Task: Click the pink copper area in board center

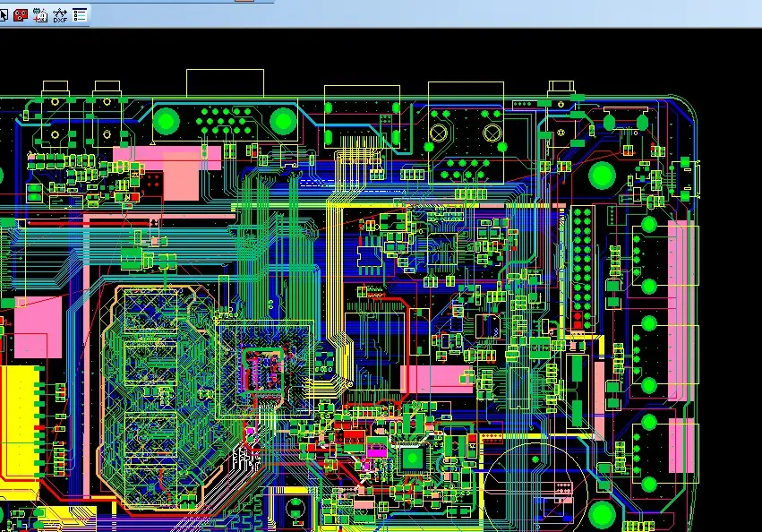Action: pyautogui.click(x=434, y=380)
